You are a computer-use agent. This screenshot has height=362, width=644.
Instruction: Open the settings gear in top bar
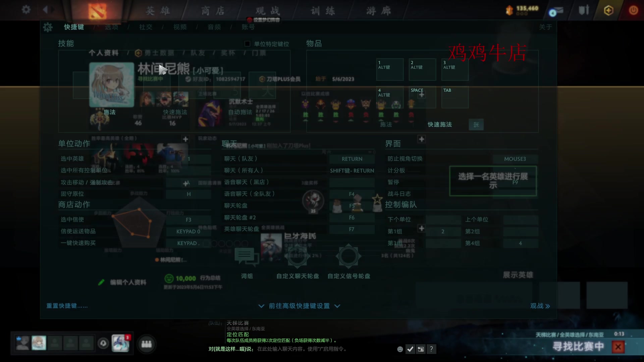pyautogui.click(x=26, y=10)
